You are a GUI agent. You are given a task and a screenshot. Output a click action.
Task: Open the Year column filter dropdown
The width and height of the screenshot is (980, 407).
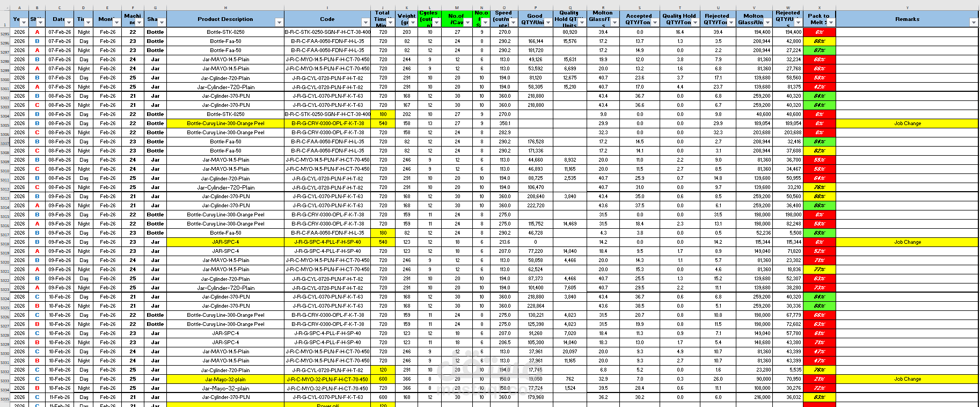[x=24, y=23]
